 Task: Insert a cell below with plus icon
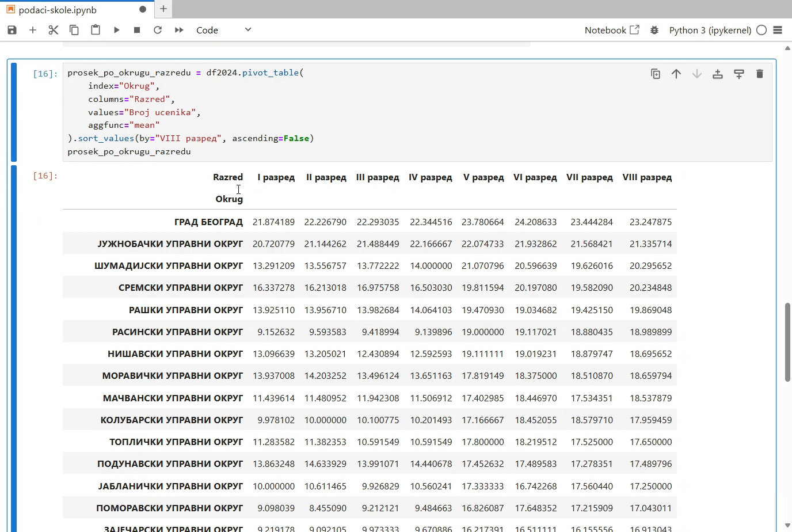pyautogui.click(x=33, y=30)
